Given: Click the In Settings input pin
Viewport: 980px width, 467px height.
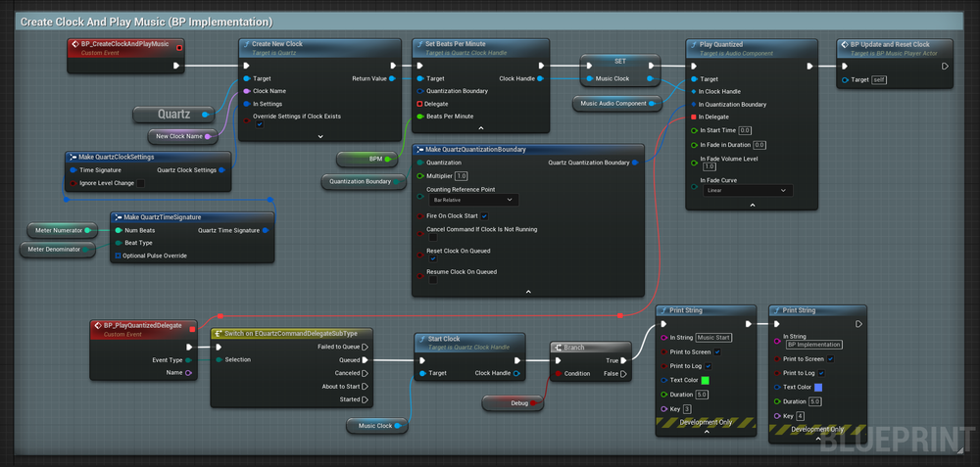Looking at the screenshot, I should tap(247, 104).
